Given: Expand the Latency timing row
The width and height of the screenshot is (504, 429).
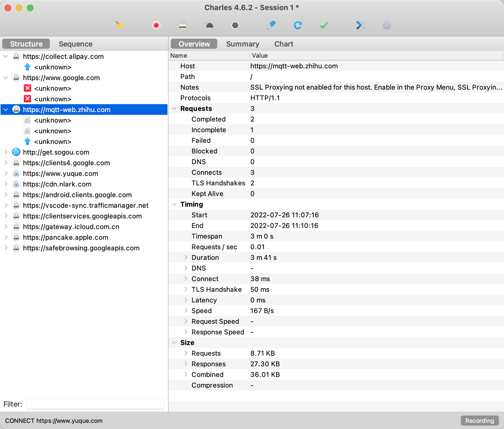Looking at the screenshot, I should click(x=186, y=300).
